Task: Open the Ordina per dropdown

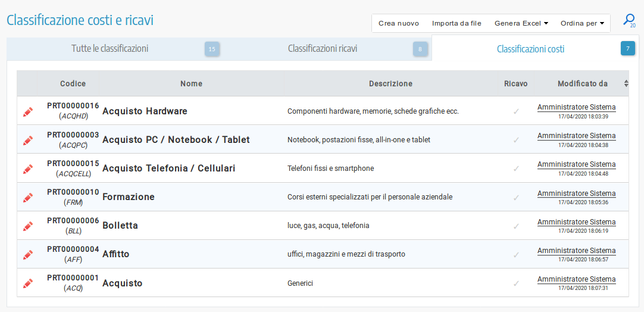Action: click(x=582, y=23)
